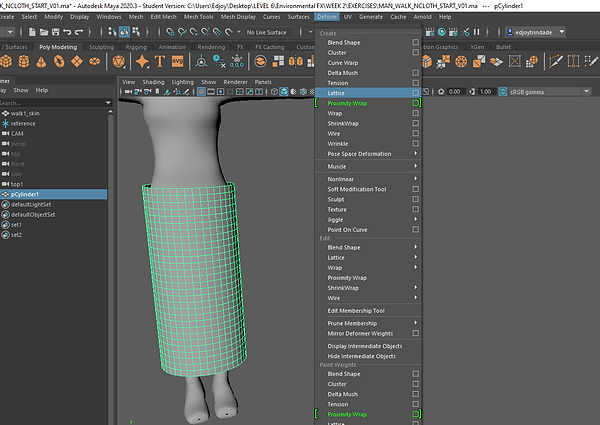Click the Redo arrow icon

(79, 32)
